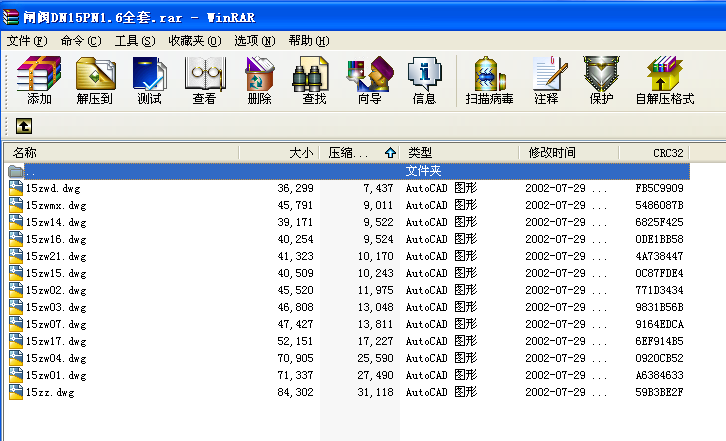Sort by Type (类型) column header

point(459,152)
